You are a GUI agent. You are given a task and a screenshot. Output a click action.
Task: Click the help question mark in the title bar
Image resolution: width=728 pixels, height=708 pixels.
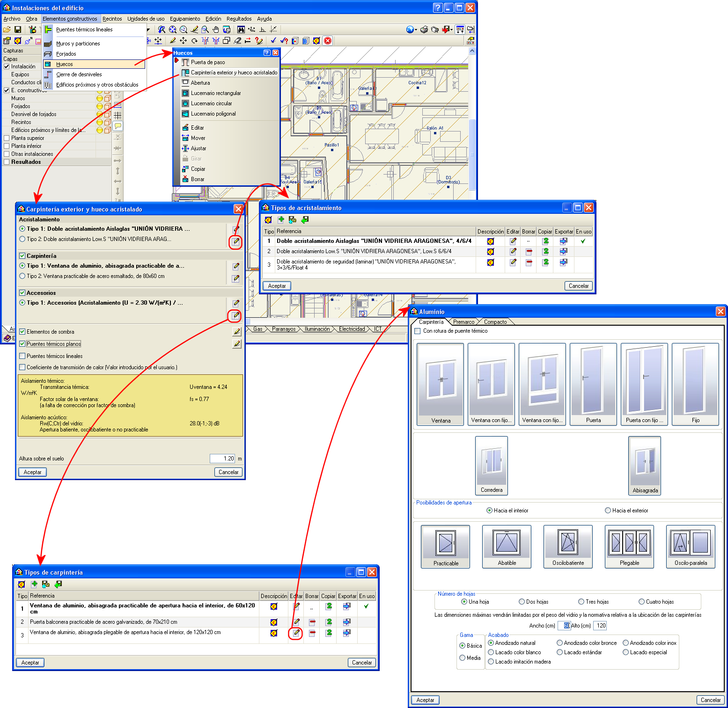pyautogui.click(x=438, y=7)
